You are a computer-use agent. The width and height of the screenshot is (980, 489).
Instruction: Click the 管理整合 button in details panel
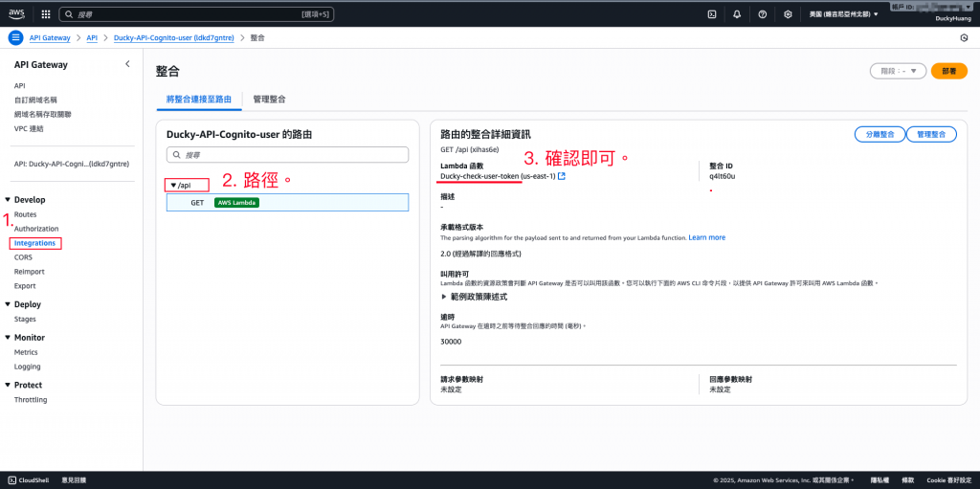click(x=931, y=134)
